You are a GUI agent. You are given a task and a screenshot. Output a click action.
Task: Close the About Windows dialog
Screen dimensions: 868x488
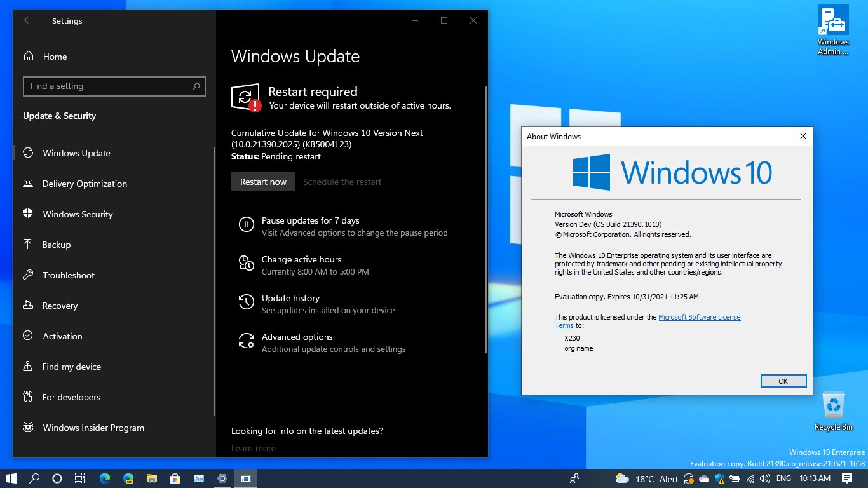pyautogui.click(x=803, y=136)
